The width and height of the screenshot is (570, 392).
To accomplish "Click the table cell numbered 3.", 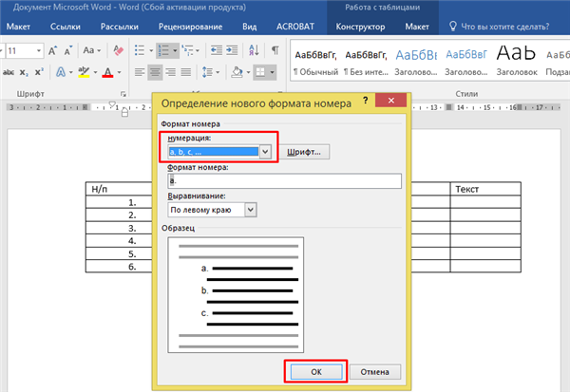I will pyautogui.click(x=119, y=228).
